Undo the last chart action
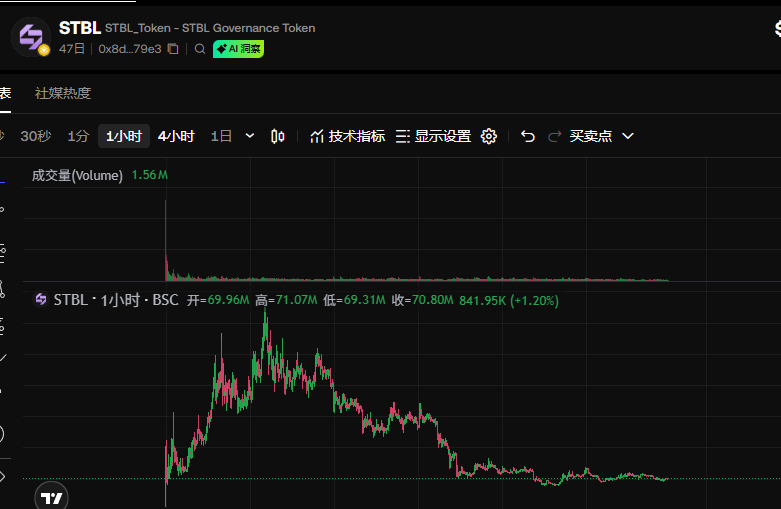The image size is (781, 509). click(x=528, y=136)
